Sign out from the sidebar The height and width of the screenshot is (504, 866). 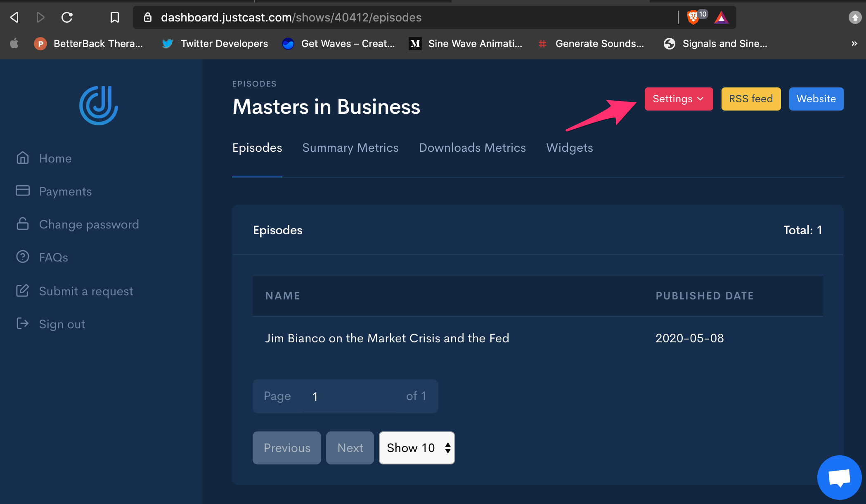pos(62,324)
